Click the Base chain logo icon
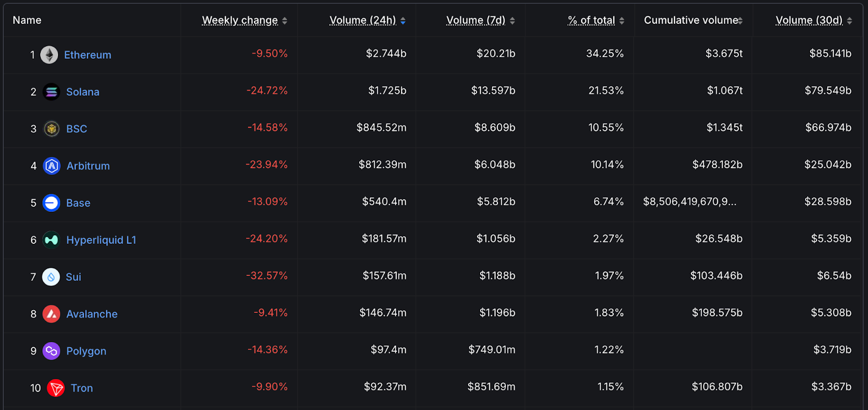The height and width of the screenshot is (410, 868). click(x=52, y=203)
